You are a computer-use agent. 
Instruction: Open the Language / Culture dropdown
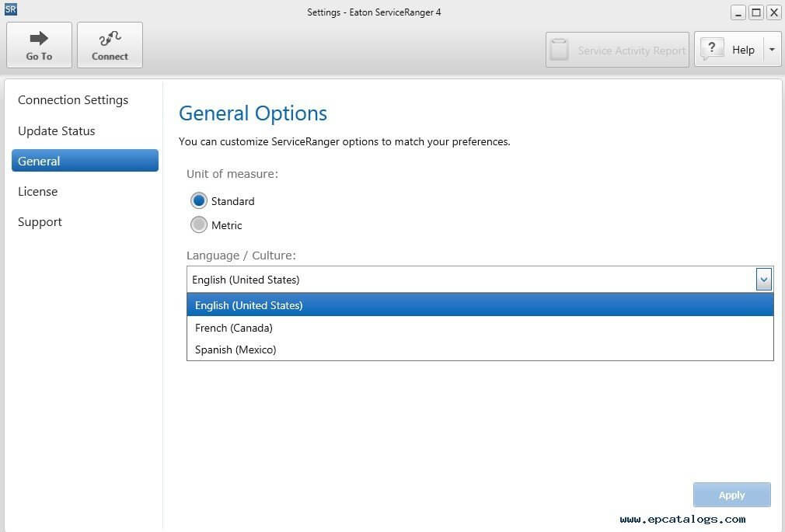(764, 279)
